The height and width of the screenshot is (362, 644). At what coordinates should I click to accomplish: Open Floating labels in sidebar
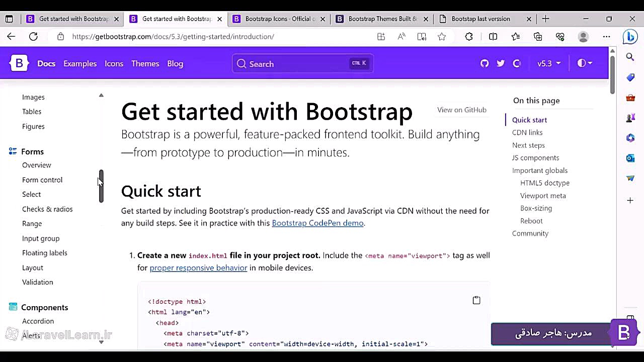click(x=45, y=253)
